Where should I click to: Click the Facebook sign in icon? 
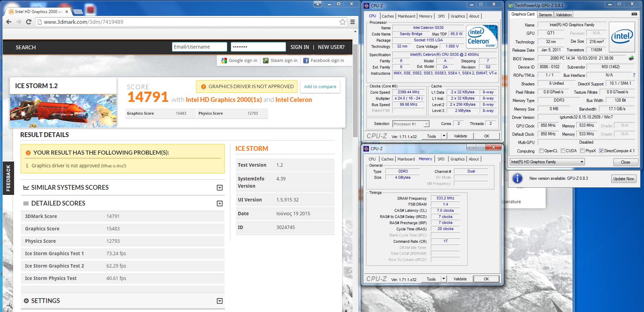(306, 61)
